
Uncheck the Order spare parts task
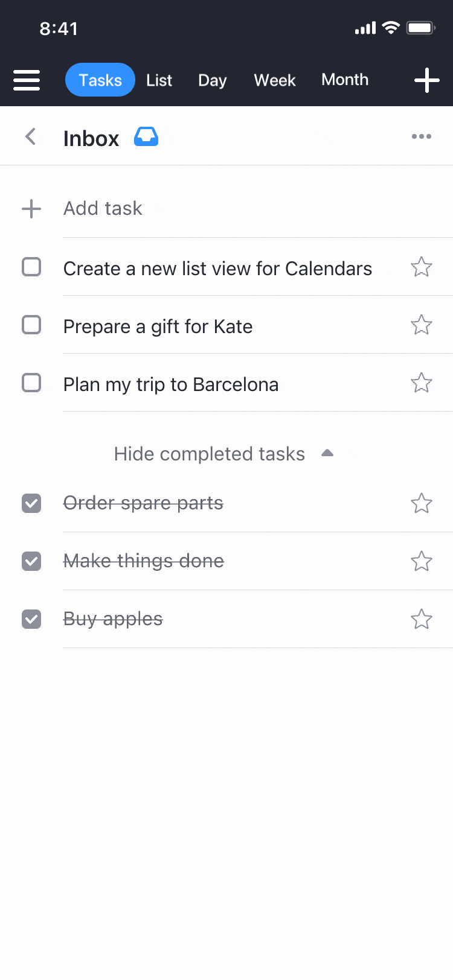[31, 503]
